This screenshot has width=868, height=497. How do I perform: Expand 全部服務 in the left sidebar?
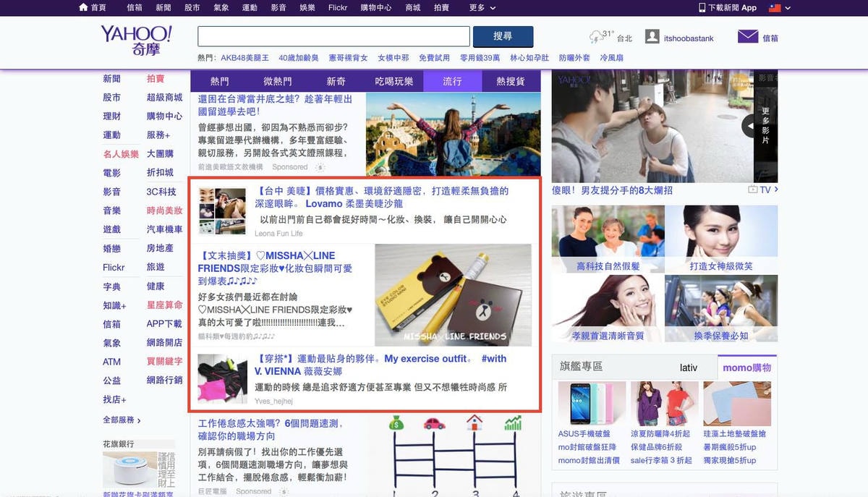click(x=122, y=420)
